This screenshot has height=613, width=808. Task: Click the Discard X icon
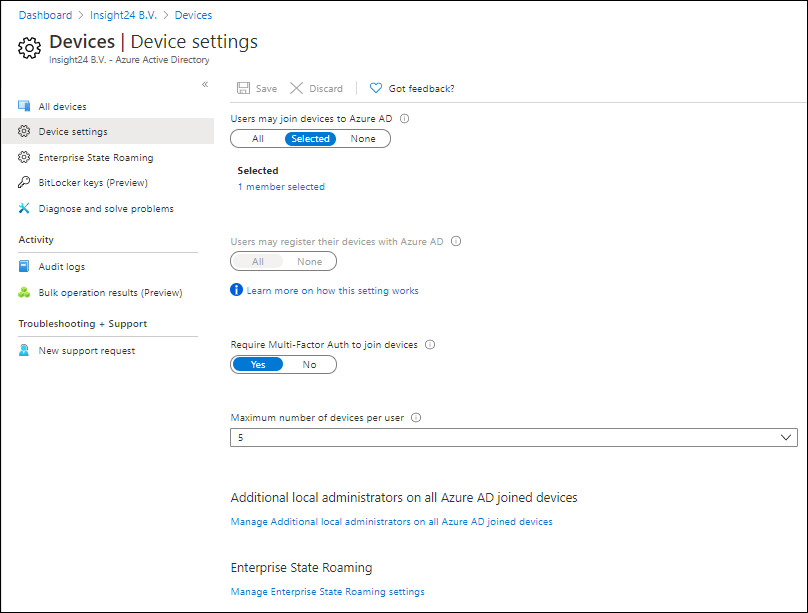[x=296, y=88]
